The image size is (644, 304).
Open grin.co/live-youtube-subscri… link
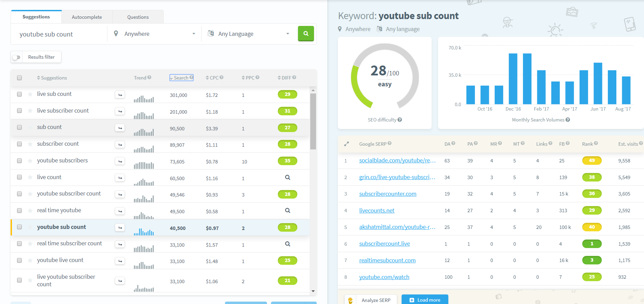397,177
